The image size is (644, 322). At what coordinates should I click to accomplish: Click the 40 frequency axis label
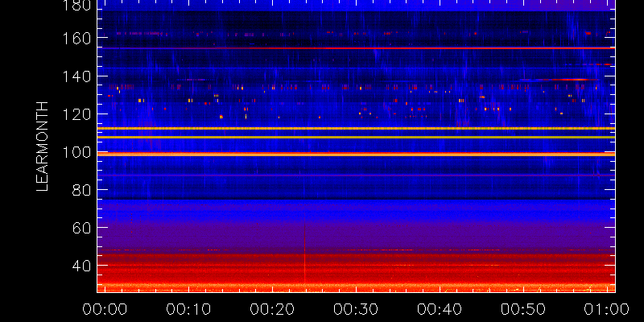coord(81,266)
